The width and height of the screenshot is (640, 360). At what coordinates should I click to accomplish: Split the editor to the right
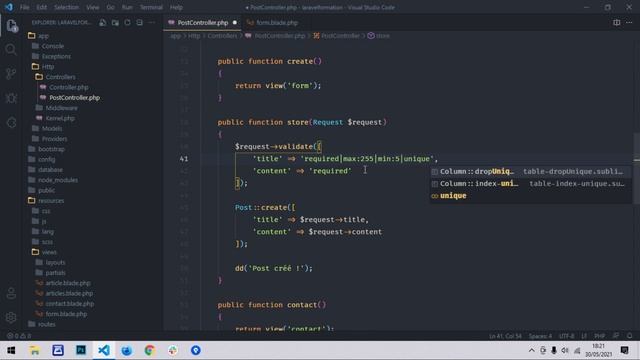(x=616, y=23)
